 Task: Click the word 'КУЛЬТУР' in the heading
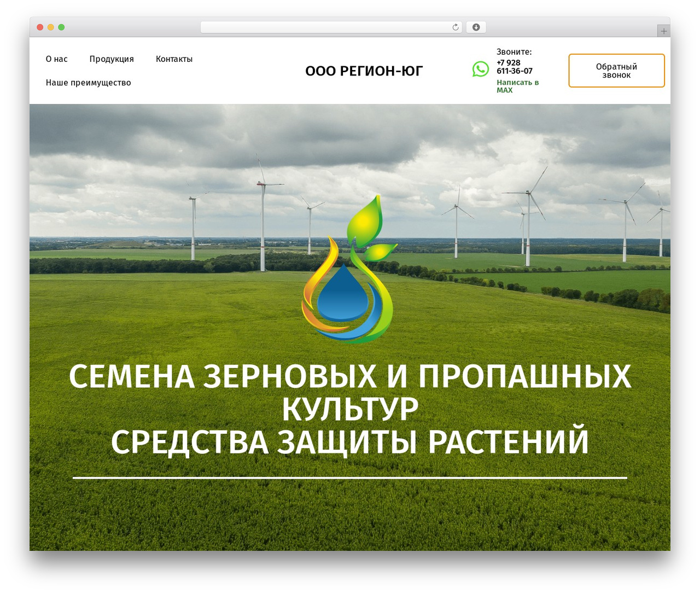(x=350, y=409)
